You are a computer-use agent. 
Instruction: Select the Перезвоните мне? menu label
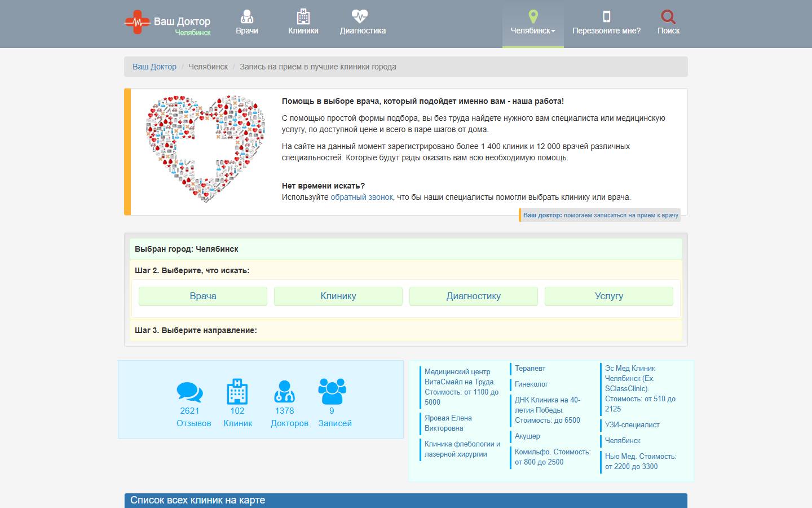point(606,30)
